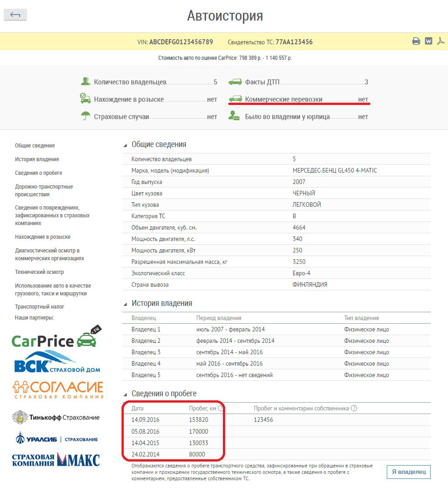Image resolution: width=448 pixels, height=488 pixels.
Task: Open the Тинькофф Страхование partner logo
Action: click(x=56, y=417)
